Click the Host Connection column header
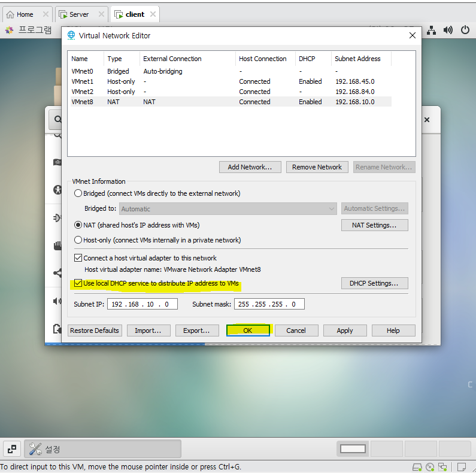The image size is (476, 473). coord(266,59)
